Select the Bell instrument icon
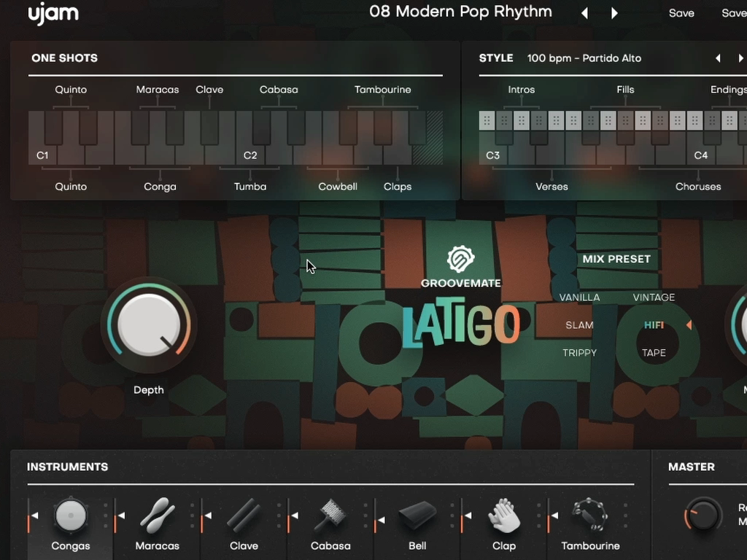This screenshot has width=747, height=560. click(x=417, y=516)
